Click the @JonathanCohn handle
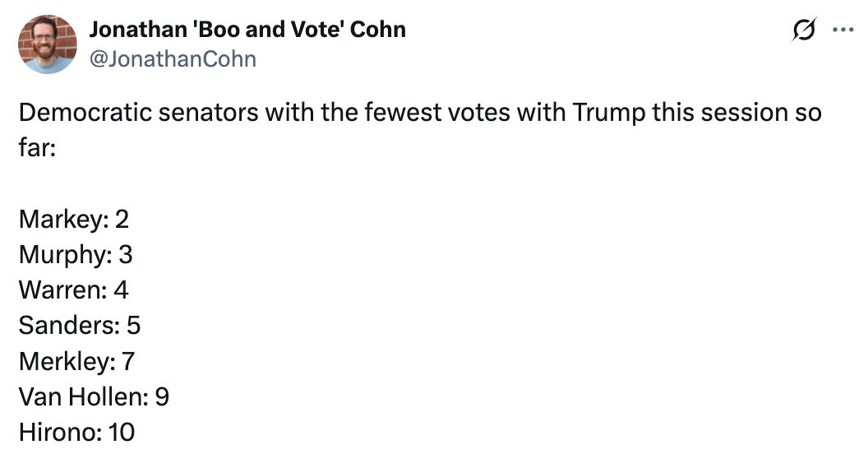 [x=172, y=59]
